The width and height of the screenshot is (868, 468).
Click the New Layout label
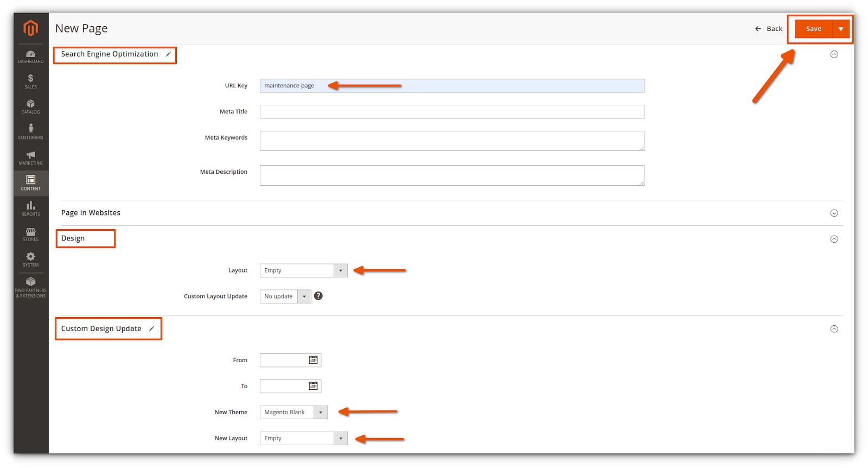[x=231, y=439]
